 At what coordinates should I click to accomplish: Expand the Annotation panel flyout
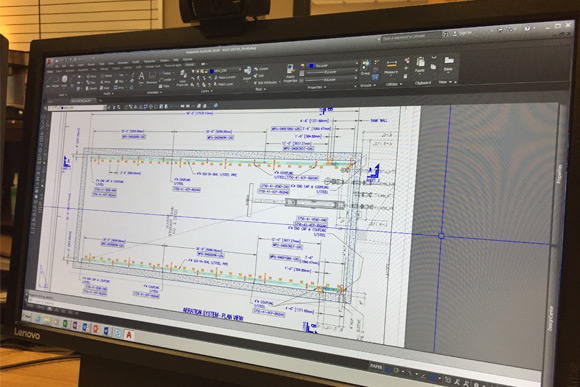(x=154, y=92)
